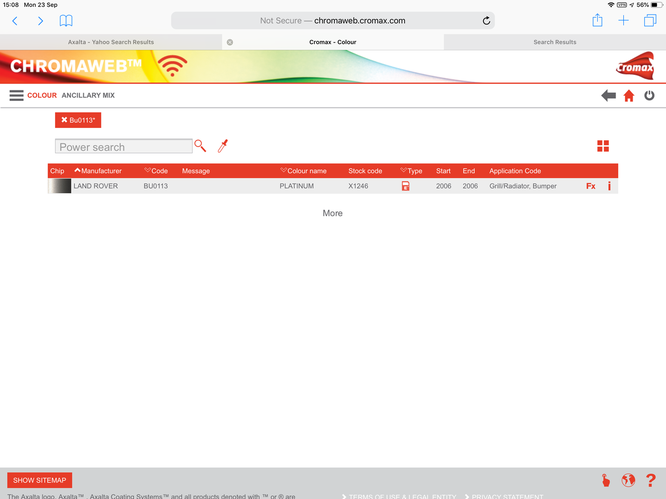This screenshot has height=499, width=666.
Task: Switch to Axalta - Yahoo Search Results tab
Action: pos(111,42)
